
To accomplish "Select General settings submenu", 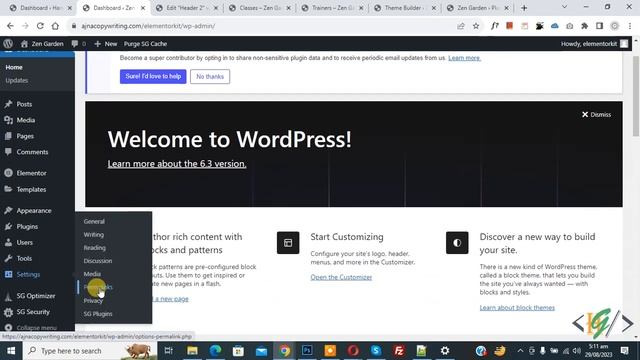I will 94,221.
